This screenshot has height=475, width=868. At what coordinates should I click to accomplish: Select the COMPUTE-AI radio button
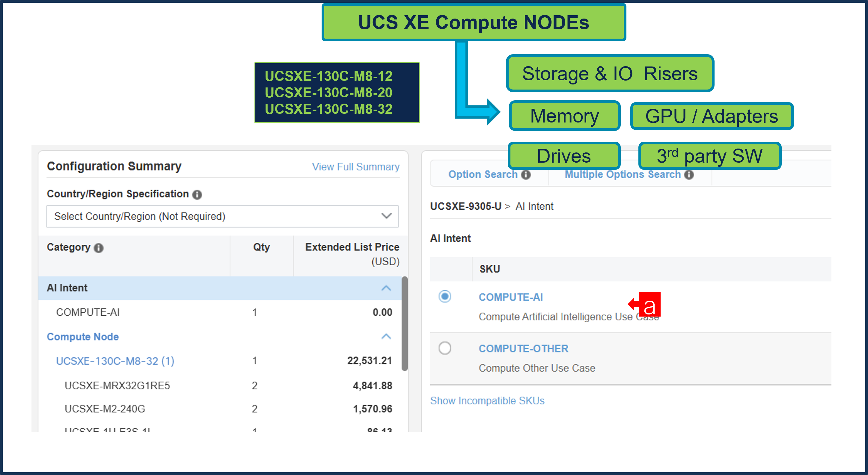[445, 297]
